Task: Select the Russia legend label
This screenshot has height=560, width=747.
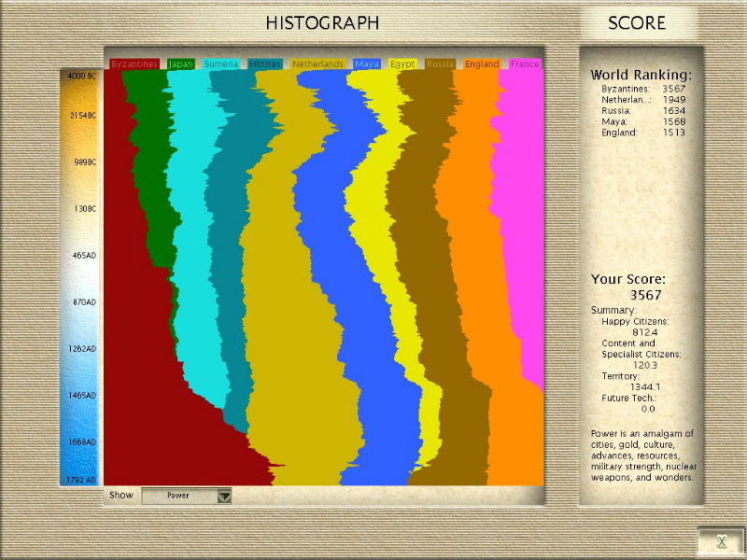Action: tap(440, 64)
